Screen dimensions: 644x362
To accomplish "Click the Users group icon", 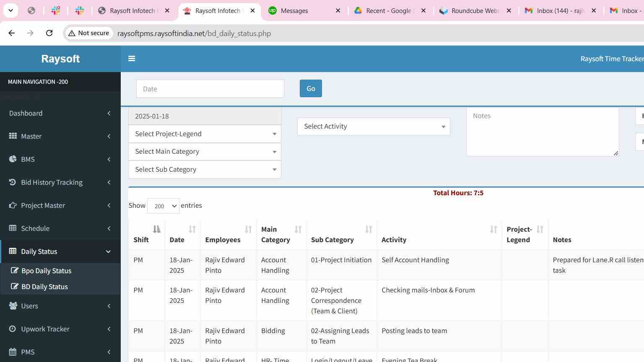I will point(13,305).
